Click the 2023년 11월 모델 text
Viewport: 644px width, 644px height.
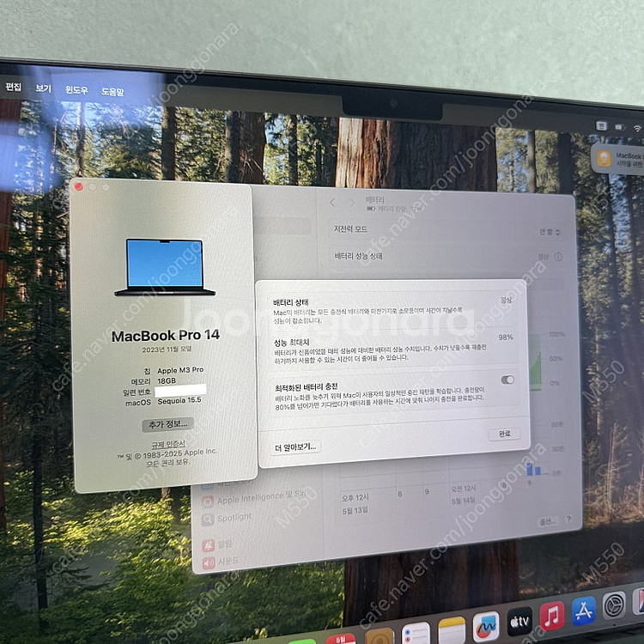(167, 349)
